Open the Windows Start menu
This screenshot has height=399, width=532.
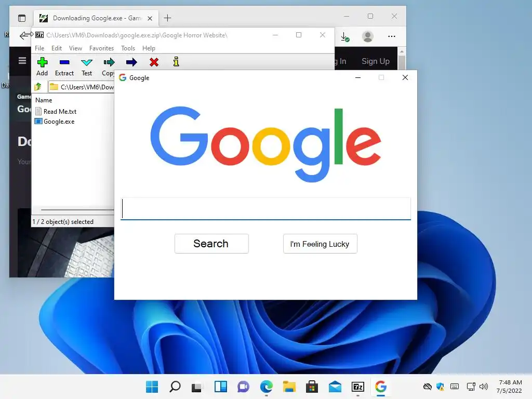pyautogui.click(x=152, y=387)
